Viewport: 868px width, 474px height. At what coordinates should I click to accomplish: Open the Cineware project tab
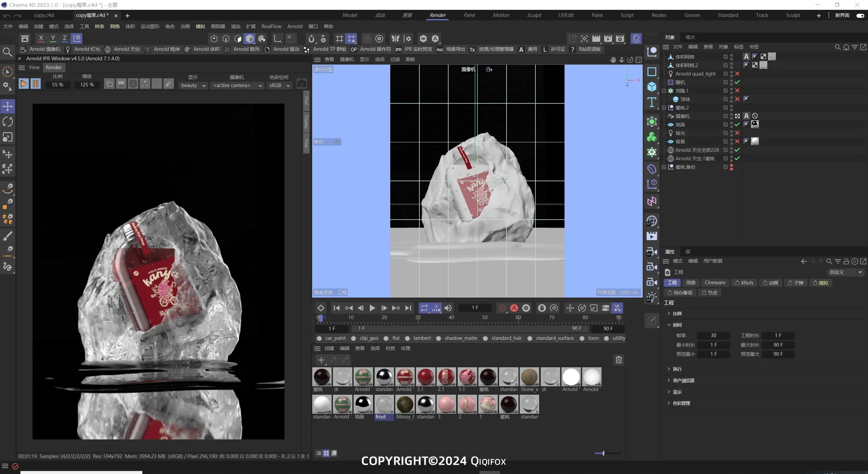coord(715,283)
